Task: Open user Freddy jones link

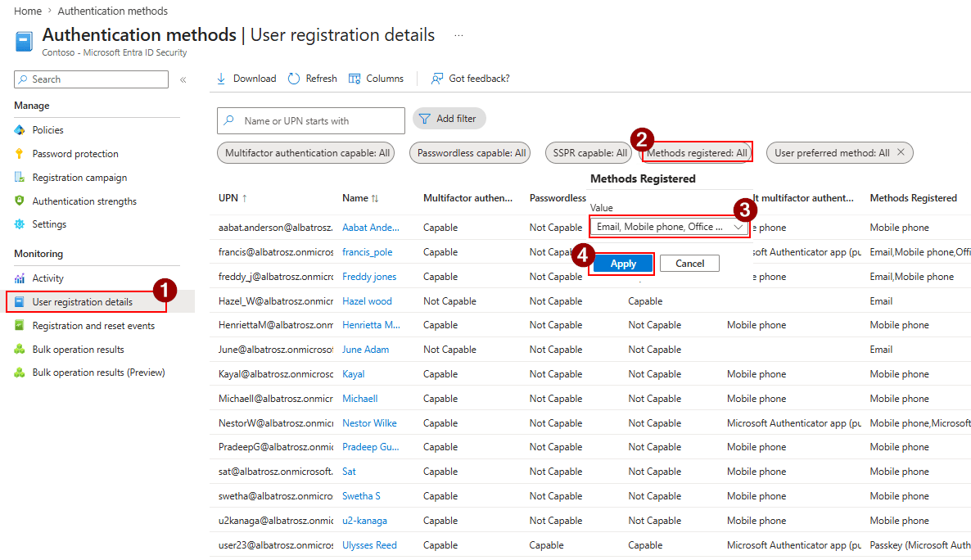Action: (x=369, y=277)
